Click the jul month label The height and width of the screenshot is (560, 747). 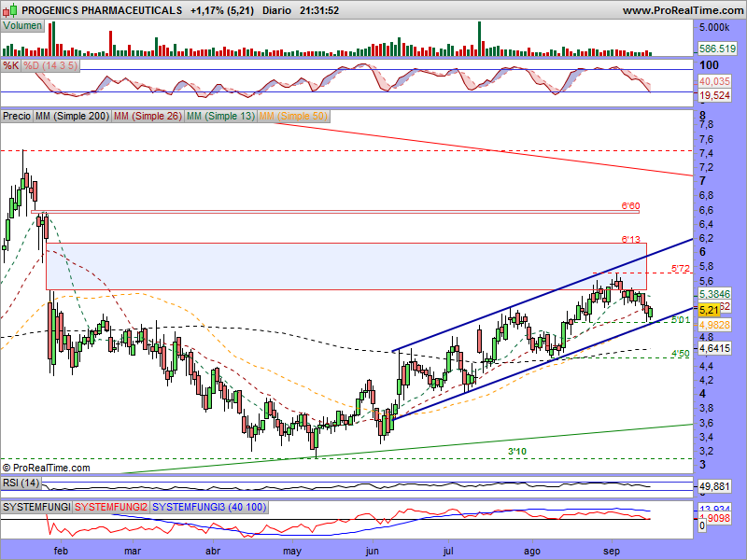[448, 551]
